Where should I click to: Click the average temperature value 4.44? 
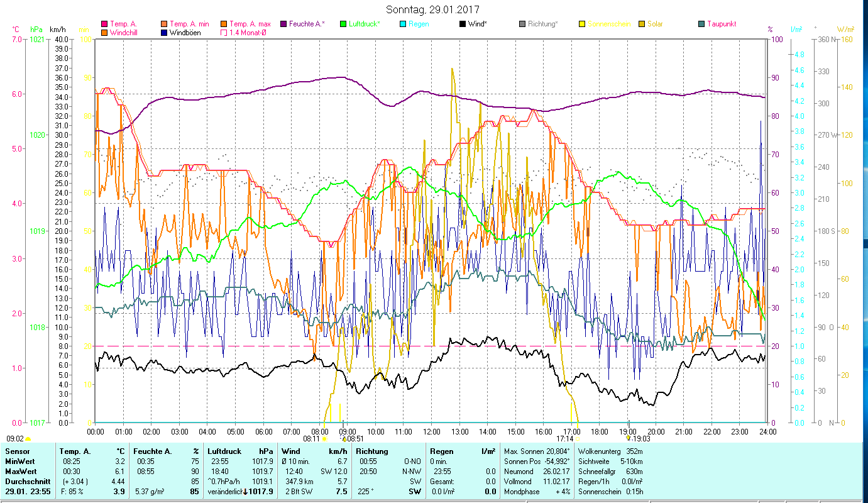[118, 481]
